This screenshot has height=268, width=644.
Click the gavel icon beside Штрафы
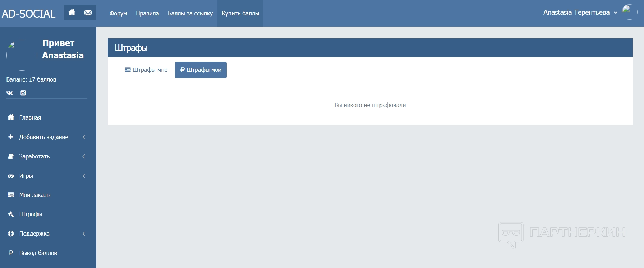coord(11,214)
